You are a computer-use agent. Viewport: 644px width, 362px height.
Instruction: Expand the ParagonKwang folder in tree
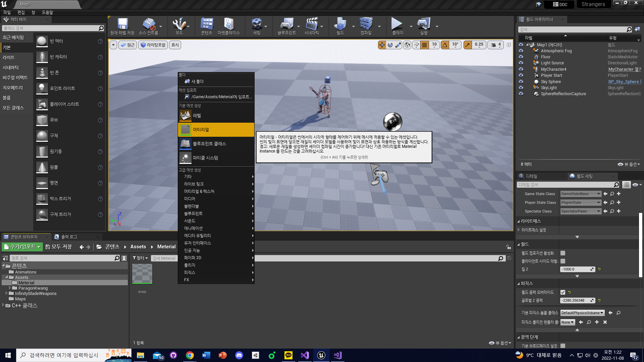click(10, 288)
